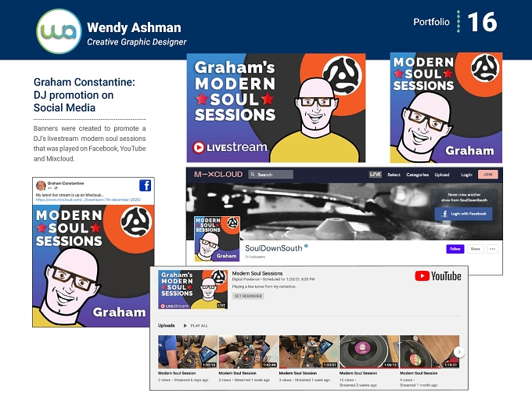Click the Uploads section heading
The height and width of the screenshot is (411, 532).
tap(166, 326)
